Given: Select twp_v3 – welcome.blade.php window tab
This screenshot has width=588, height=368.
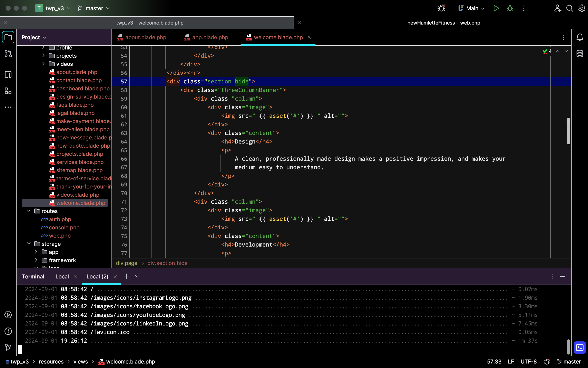Looking at the screenshot, I should pos(150,23).
